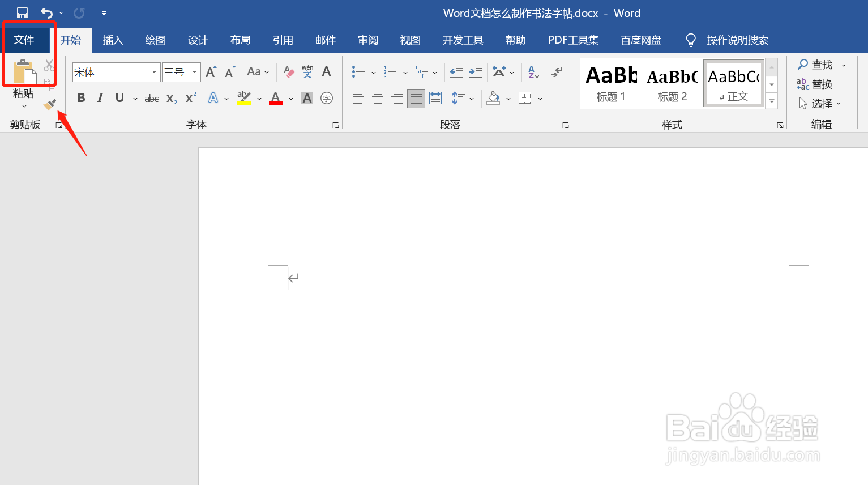Click the Phonetic Guide wén icon
Viewport: 868px width, 485px height.
coord(307,71)
